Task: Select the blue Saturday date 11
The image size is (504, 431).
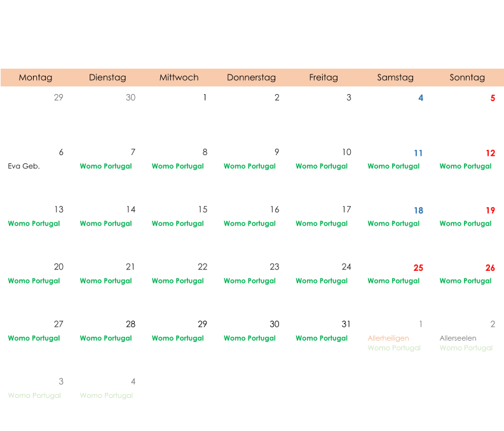Action: tap(418, 153)
